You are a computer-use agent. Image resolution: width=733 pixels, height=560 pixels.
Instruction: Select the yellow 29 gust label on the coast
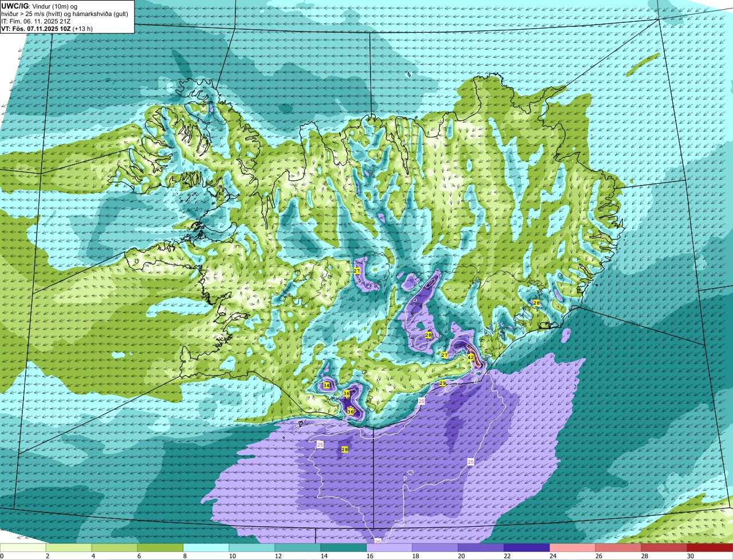[443, 383]
